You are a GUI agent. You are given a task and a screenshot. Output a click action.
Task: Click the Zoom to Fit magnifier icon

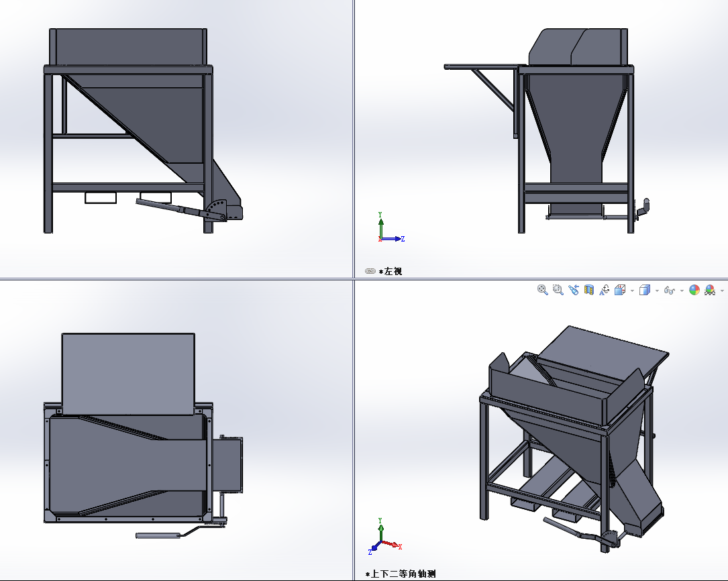pyautogui.click(x=542, y=290)
